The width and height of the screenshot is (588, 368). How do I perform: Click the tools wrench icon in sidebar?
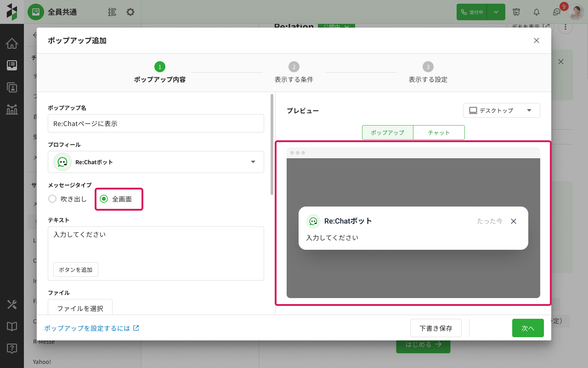[x=12, y=305]
